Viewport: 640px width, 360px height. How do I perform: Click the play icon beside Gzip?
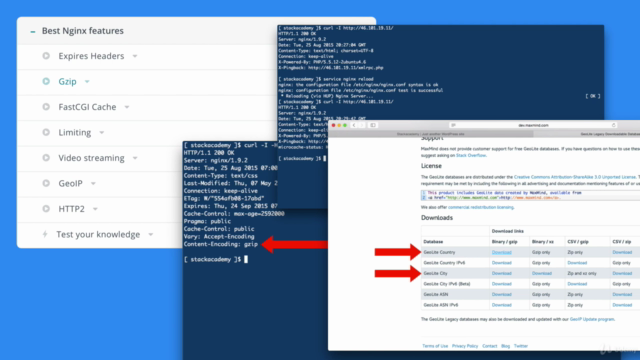click(46, 81)
